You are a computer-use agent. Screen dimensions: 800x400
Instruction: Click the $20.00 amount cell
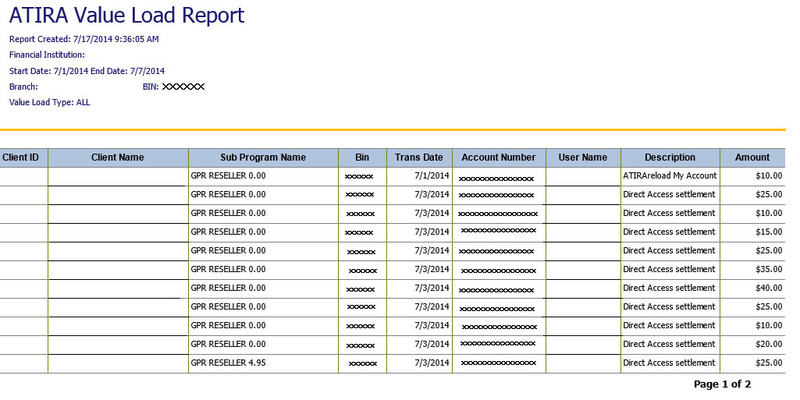[x=755, y=344]
